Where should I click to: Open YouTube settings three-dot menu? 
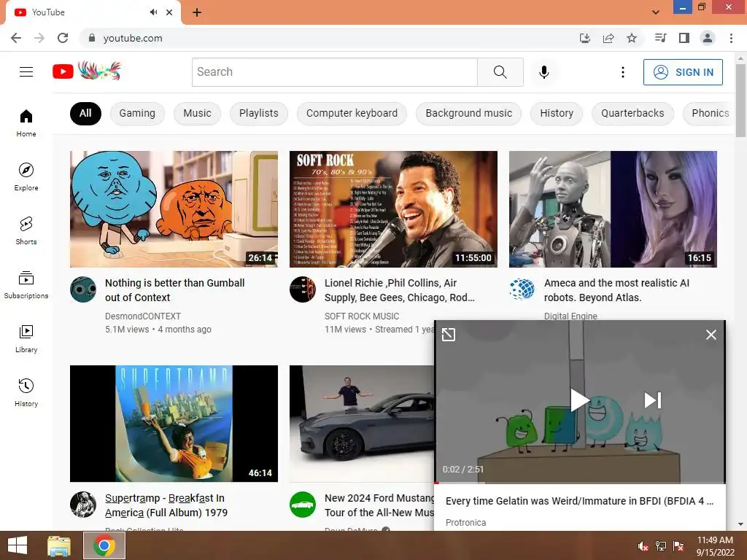point(622,72)
